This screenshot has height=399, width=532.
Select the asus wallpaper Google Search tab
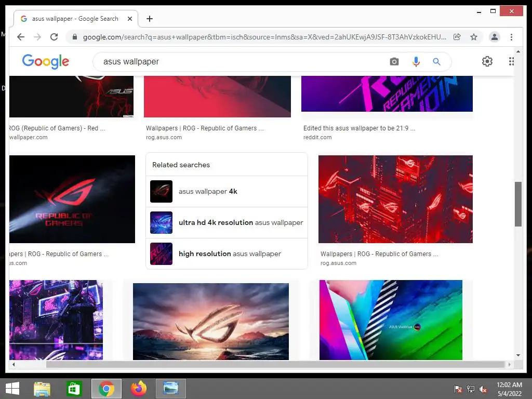click(x=76, y=19)
